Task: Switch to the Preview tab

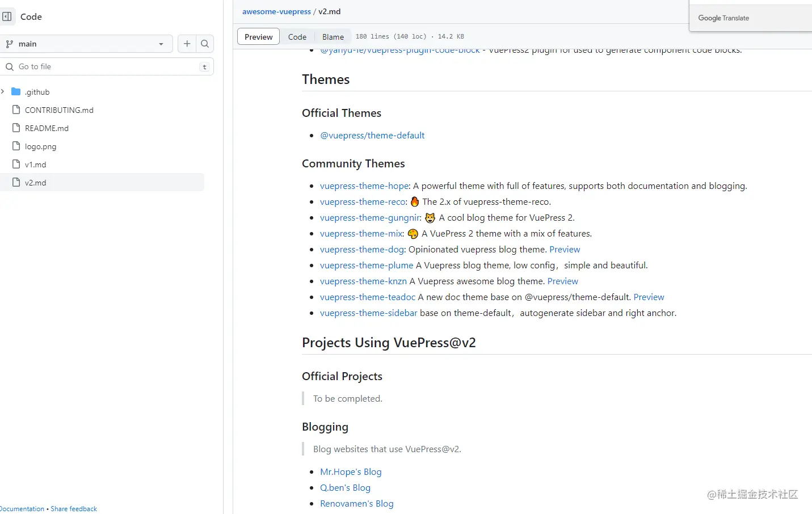Action: tap(259, 37)
